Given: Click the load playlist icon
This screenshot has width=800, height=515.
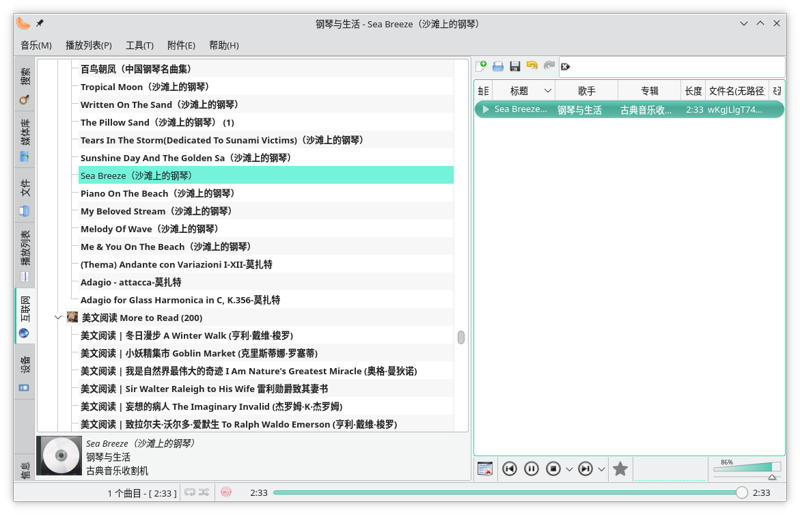Looking at the screenshot, I should click(x=498, y=66).
